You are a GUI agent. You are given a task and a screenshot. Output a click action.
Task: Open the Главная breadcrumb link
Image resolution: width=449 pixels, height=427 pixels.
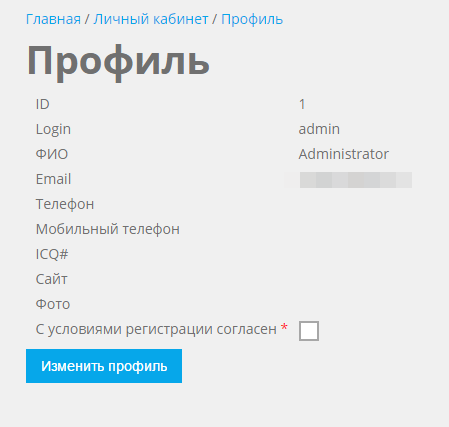coord(53,19)
